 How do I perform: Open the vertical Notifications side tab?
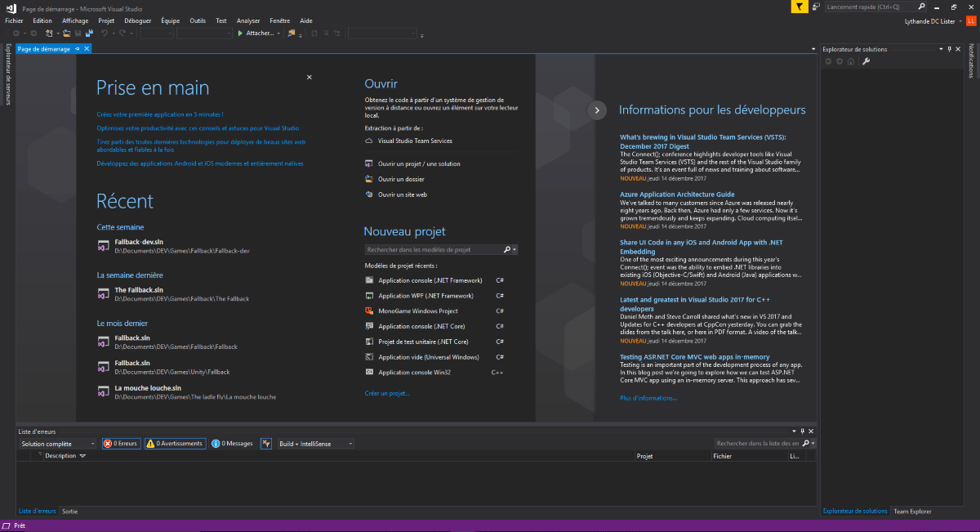click(x=972, y=62)
